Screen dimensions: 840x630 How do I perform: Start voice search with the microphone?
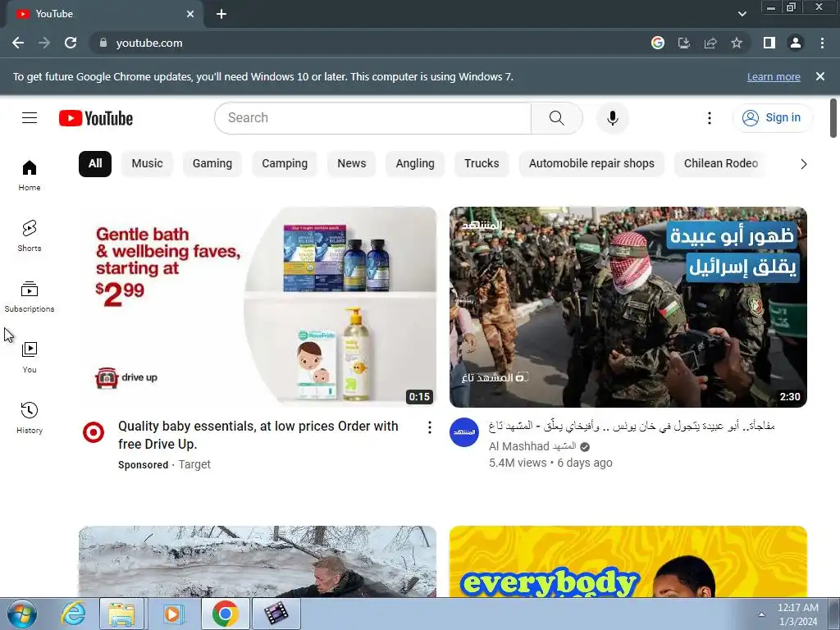[x=612, y=118]
